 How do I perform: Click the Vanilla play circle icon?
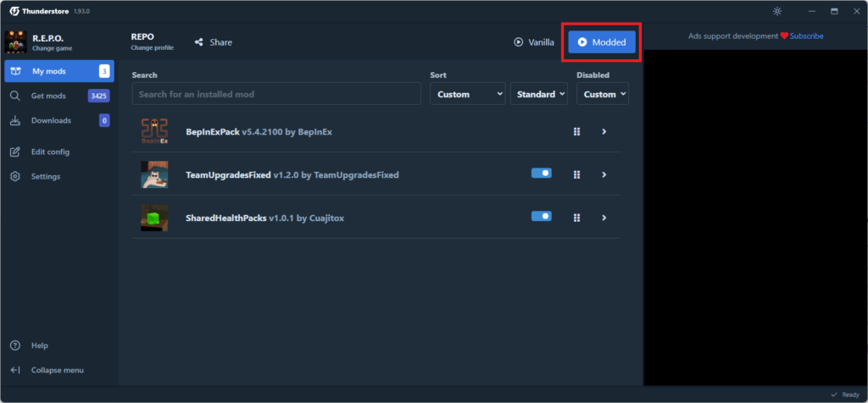[x=519, y=42]
